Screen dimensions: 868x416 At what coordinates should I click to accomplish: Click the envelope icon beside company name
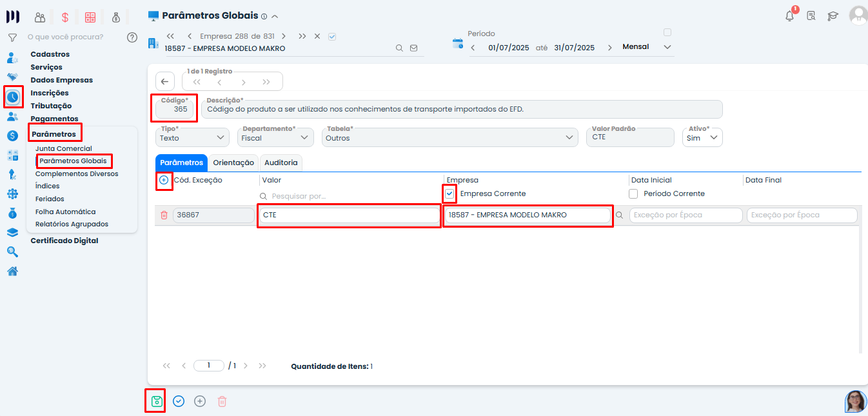[x=414, y=48]
